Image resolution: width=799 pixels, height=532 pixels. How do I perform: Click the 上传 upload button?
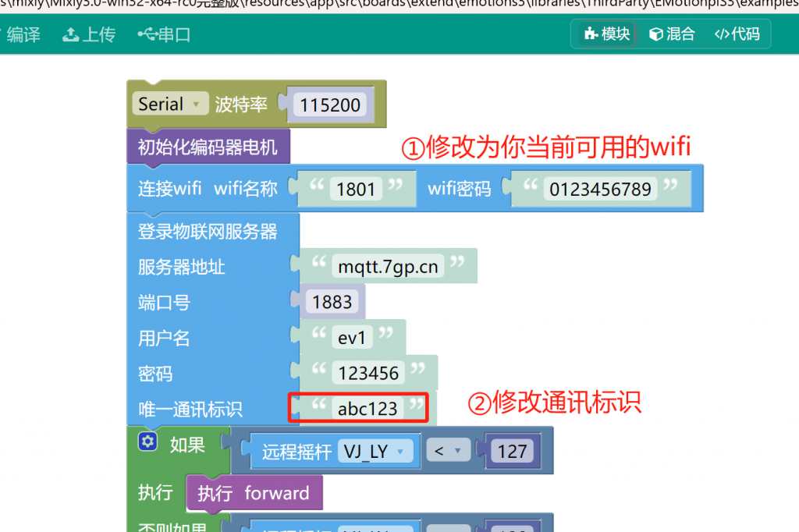point(89,34)
